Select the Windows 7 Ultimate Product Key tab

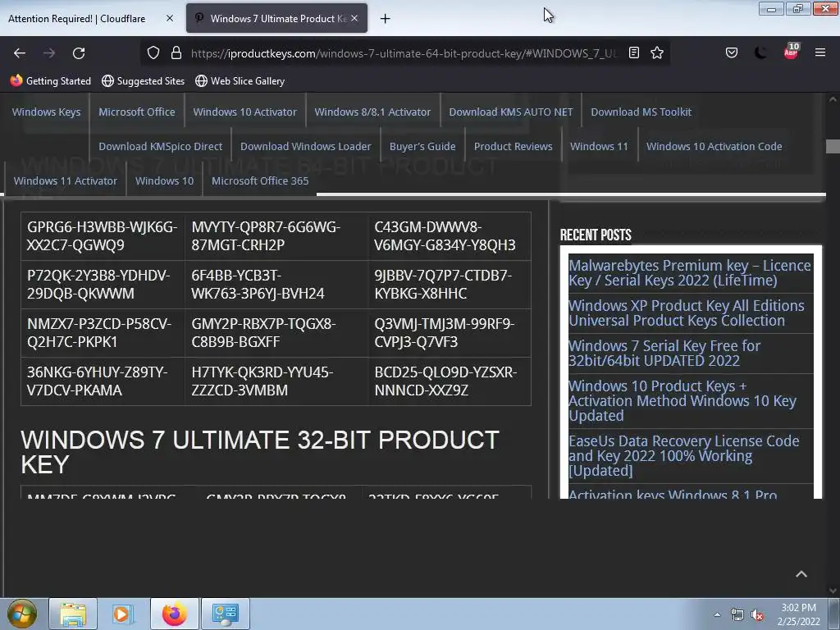[277, 19]
